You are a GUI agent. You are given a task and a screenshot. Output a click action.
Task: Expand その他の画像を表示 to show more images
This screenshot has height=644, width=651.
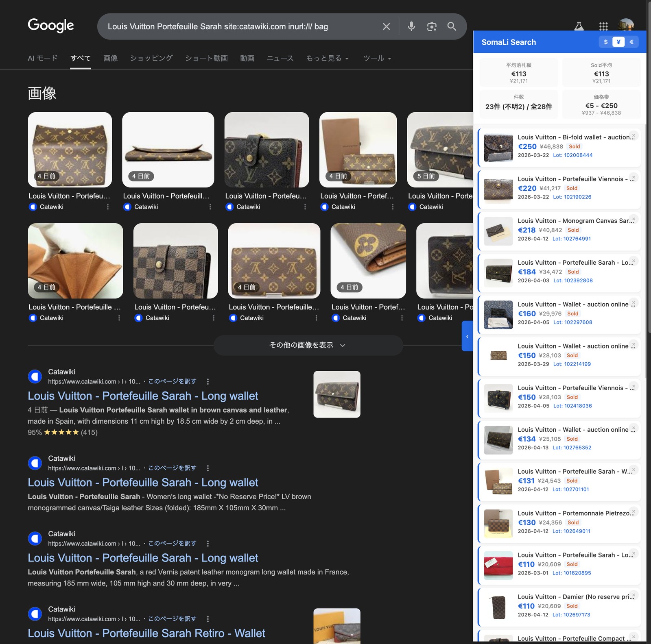tap(308, 345)
